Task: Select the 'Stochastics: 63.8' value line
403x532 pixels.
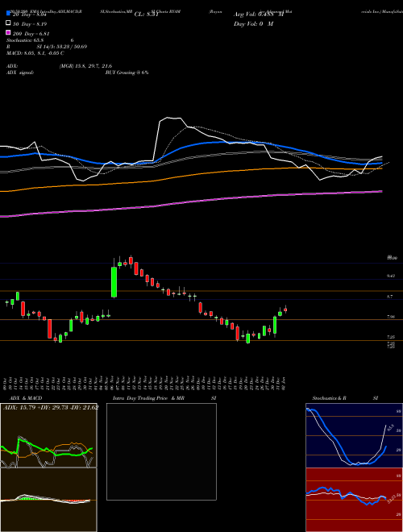Action: (x=25, y=40)
